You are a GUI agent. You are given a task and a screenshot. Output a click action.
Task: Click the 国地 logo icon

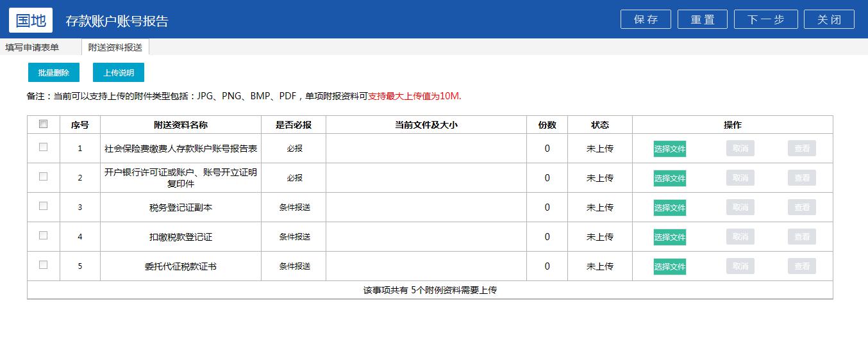[31, 20]
